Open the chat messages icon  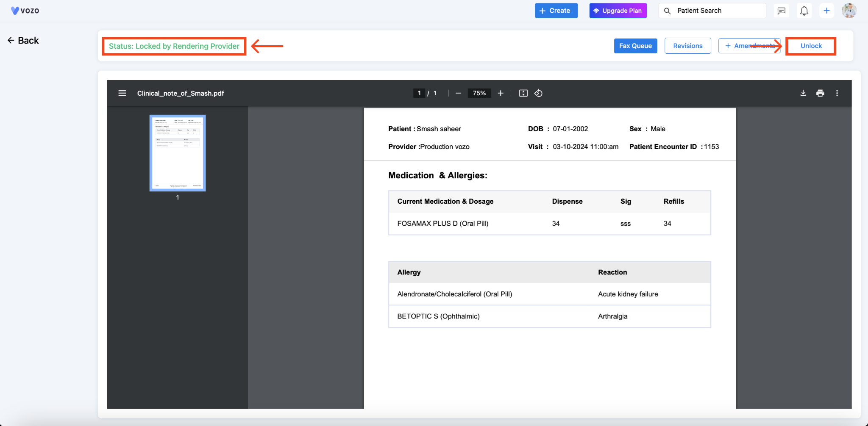pos(782,11)
